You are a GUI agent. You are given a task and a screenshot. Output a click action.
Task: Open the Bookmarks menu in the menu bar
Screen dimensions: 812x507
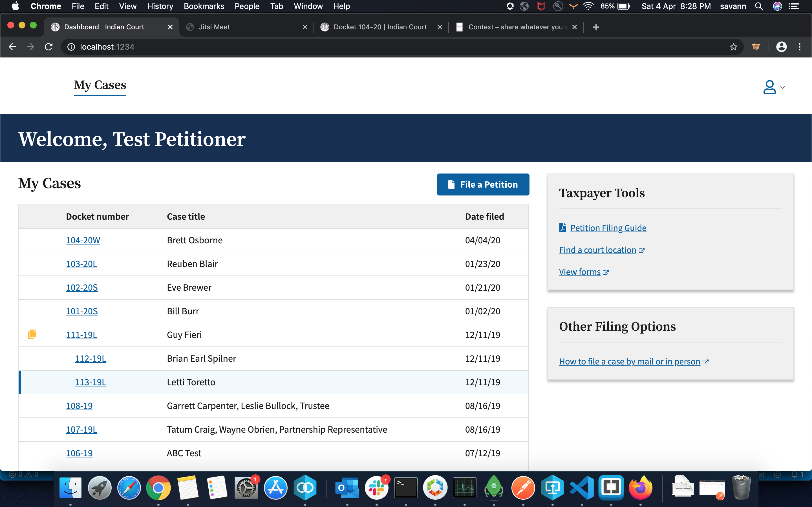pos(204,6)
